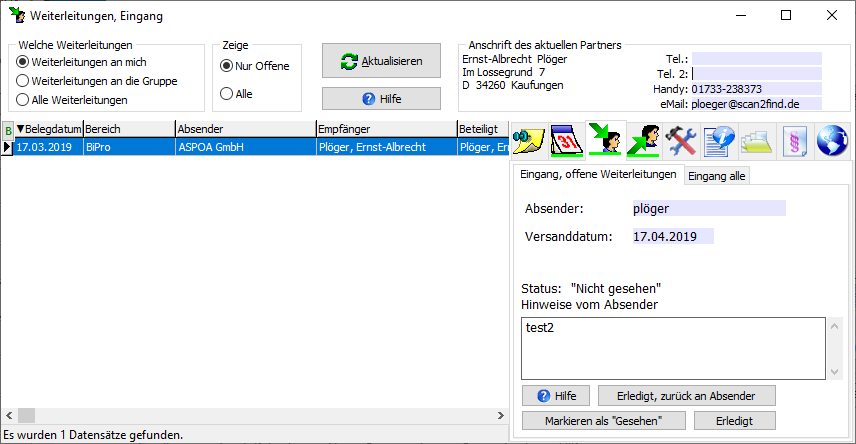Switch to 'Eingang alle' tab
The height and width of the screenshot is (444, 856).
(716, 176)
